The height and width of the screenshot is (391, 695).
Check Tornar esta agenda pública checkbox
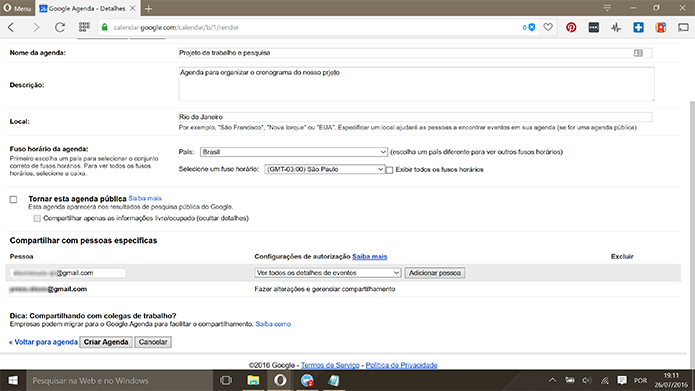[13, 199]
